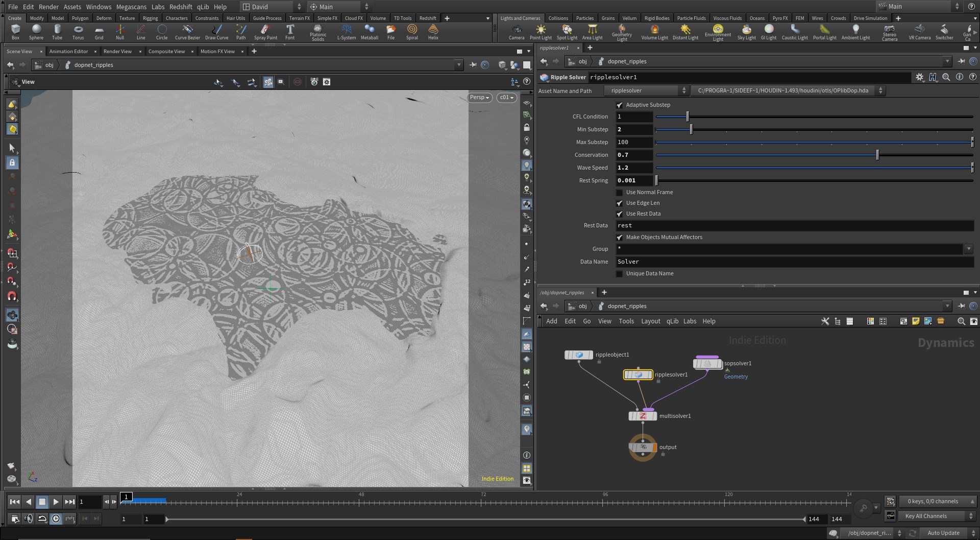The image size is (980, 540).
Task: Expand the OPlibDop.hda path dropdown
Action: pyautogui.click(x=789, y=91)
